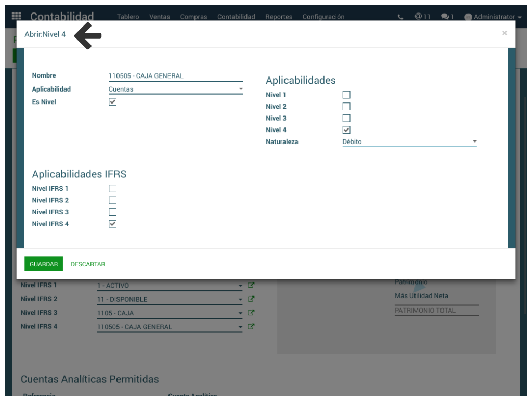Expand the Aplicabilidad dropdown

coord(175,89)
